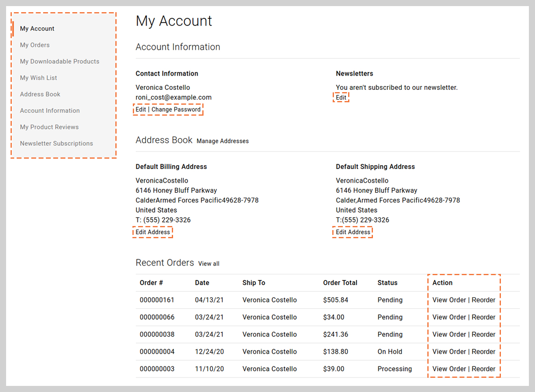The width and height of the screenshot is (535, 392).
Task: Edit the default shipping address
Action: 353,232
